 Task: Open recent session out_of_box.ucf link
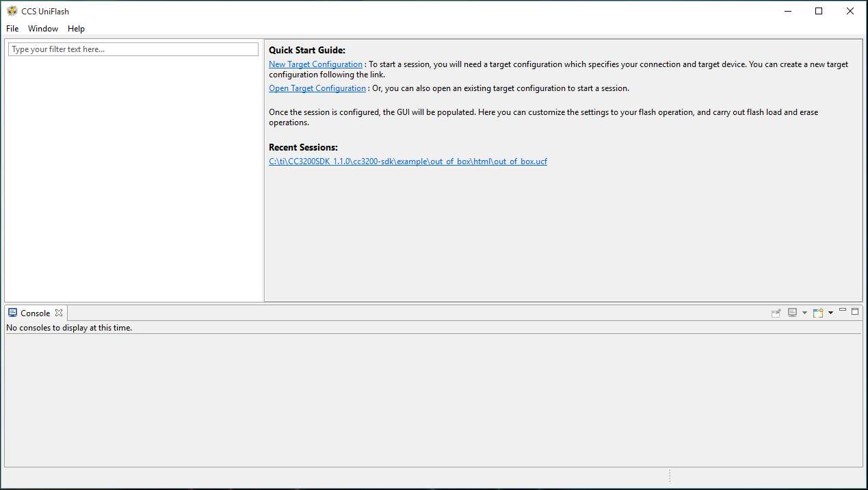[408, 162]
